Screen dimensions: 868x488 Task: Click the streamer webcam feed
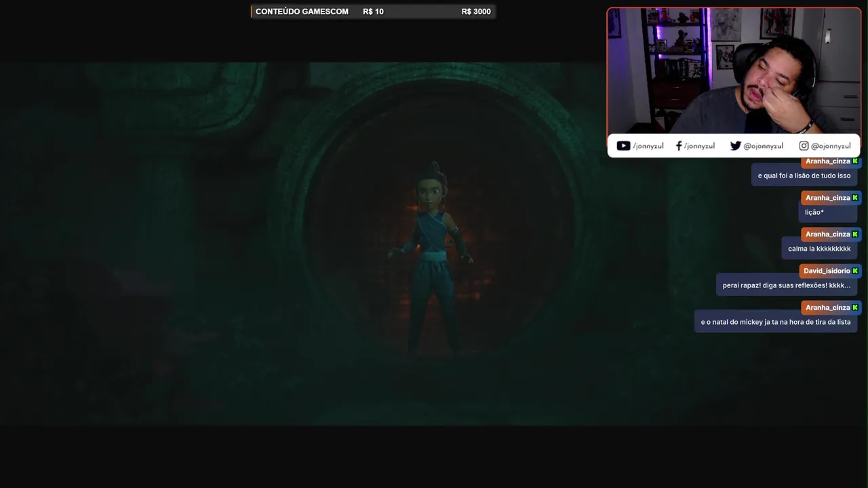[734, 70]
